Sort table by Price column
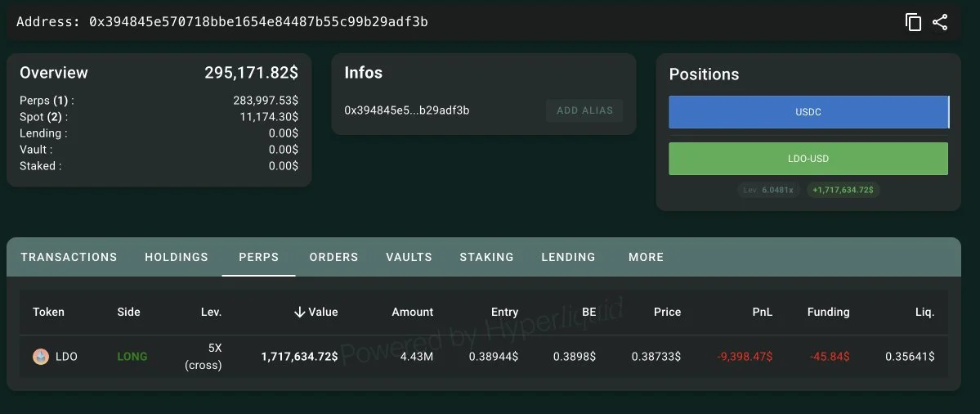The width and height of the screenshot is (980, 414). (x=667, y=312)
